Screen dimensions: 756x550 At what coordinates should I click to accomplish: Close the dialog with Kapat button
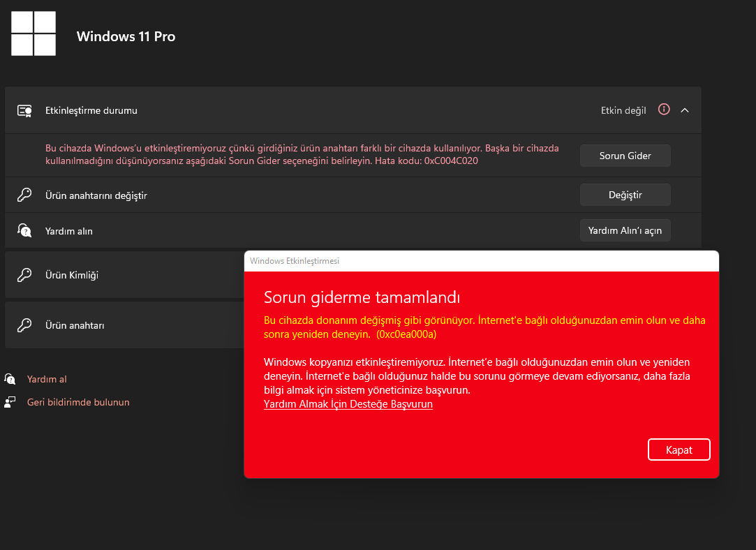[x=679, y=449]
